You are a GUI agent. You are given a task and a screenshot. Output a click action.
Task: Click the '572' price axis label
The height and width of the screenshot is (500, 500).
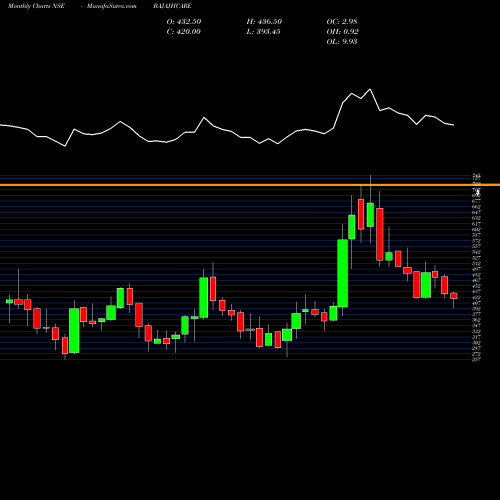pyautogui.click(x=476, y=241)
